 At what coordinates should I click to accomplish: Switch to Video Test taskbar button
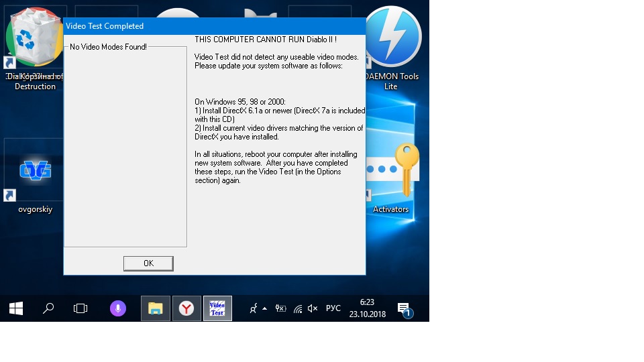pyautogui.click(x=217, y=308)
